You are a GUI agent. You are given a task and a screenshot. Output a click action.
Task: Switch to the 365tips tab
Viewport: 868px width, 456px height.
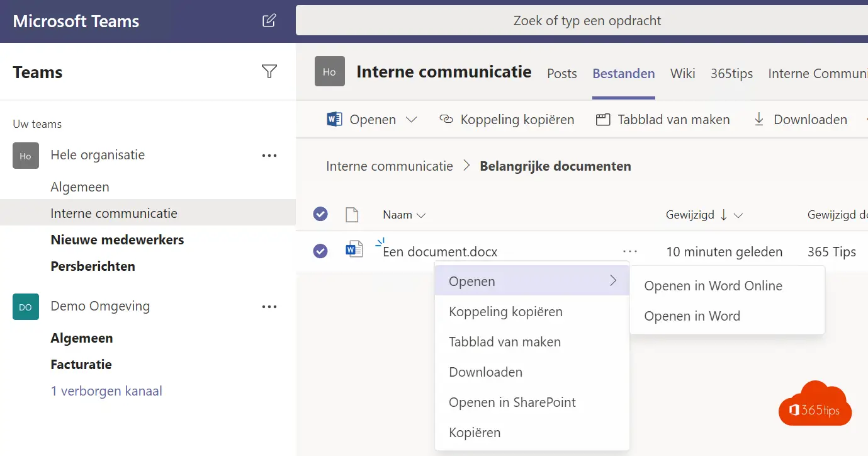click(x=732, y=74)
